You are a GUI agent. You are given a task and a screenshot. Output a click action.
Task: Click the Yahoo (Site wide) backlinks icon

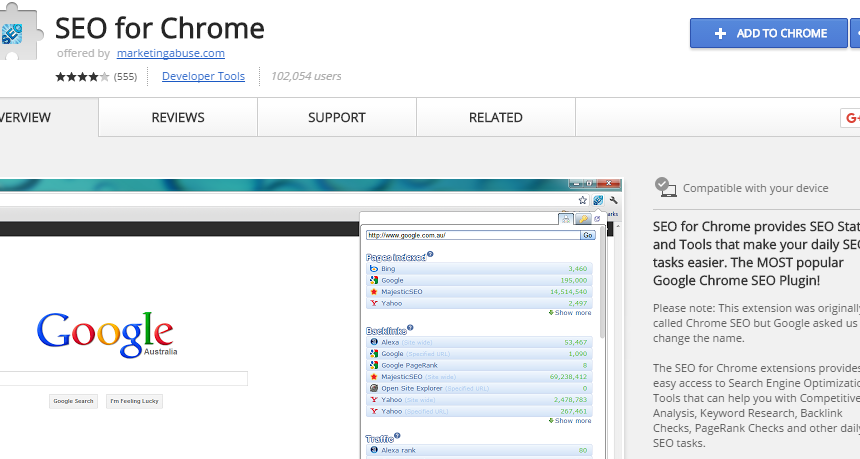(374, 400)
